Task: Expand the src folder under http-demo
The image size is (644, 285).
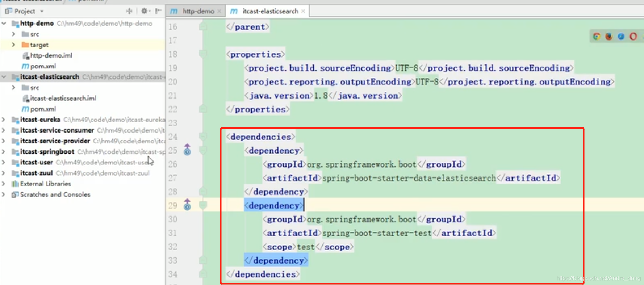Action: tap(13, 34)
